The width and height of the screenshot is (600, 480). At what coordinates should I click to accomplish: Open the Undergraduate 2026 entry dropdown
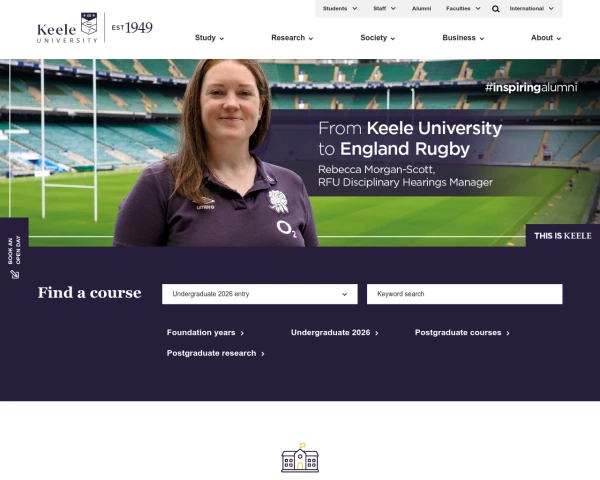(260, 294)
